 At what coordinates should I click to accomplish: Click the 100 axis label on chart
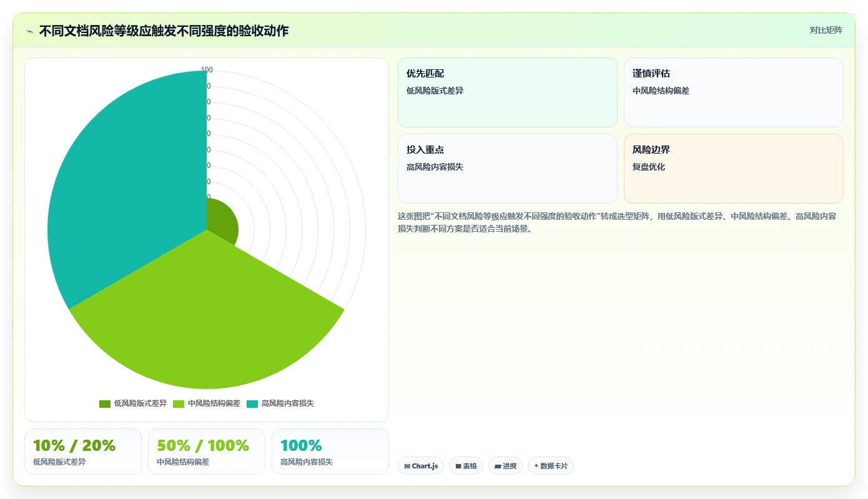[x=207, y=69]
